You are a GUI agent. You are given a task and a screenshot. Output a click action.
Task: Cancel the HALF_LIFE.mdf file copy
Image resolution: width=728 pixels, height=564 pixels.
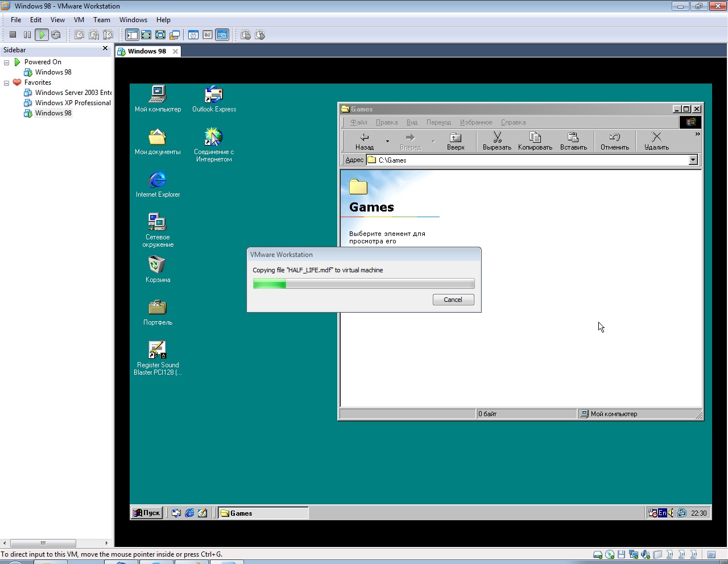[453, 300]
